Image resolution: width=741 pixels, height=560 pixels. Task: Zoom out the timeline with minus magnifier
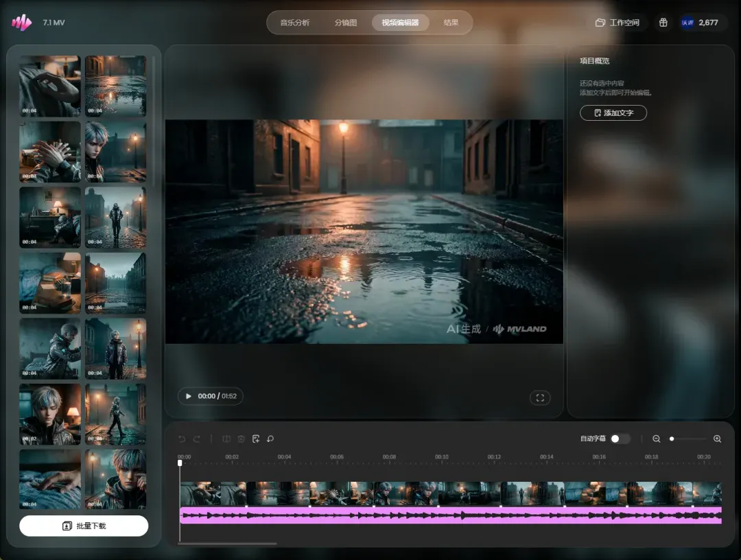pyautogui.click(x=657, y=439)
